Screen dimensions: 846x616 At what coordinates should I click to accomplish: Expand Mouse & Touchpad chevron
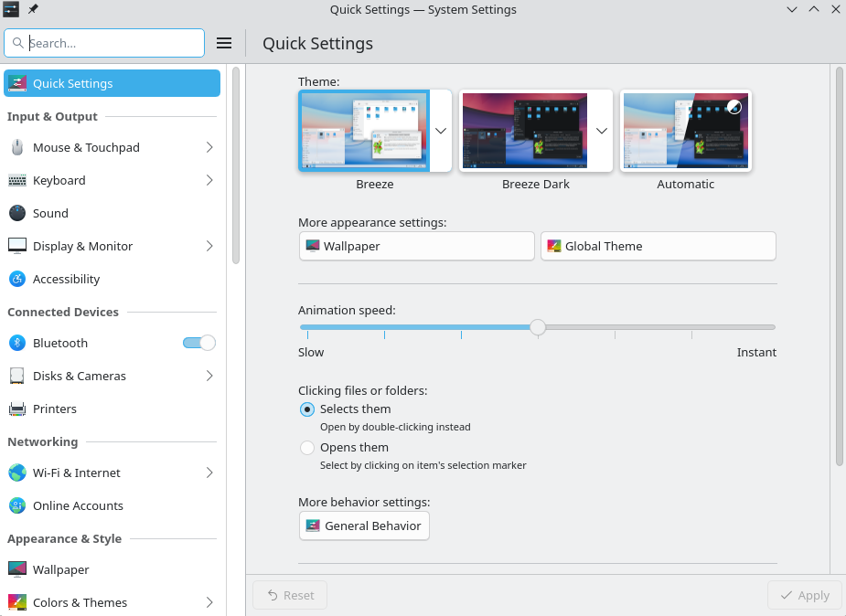pos(209,147)
